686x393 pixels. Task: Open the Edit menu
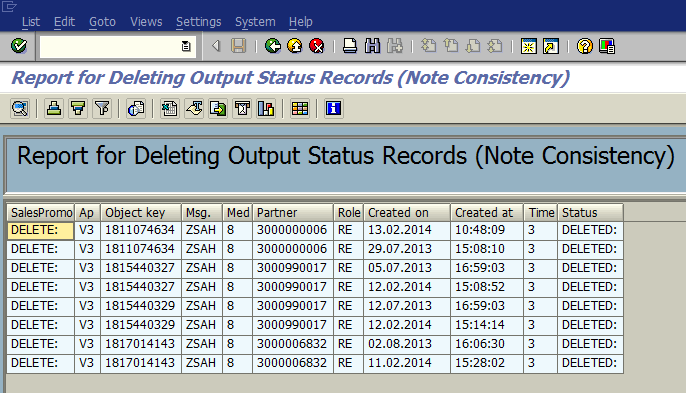coord(64,21)
